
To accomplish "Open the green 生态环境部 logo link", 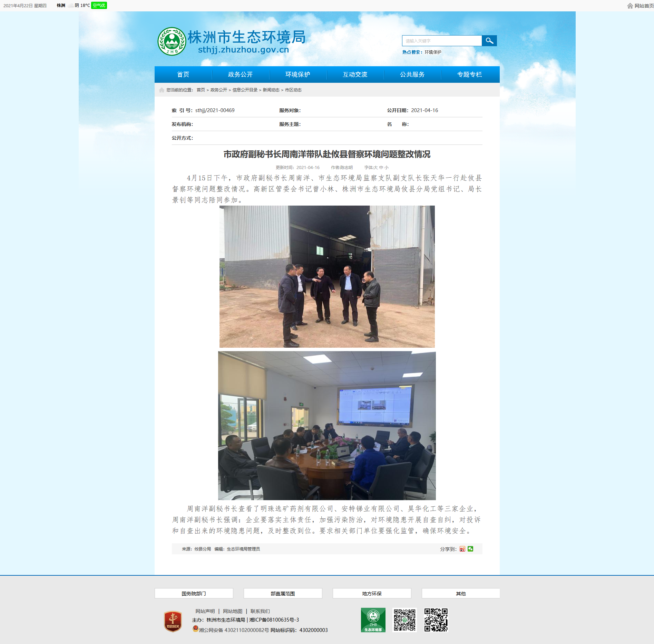I will click(373, 620).
